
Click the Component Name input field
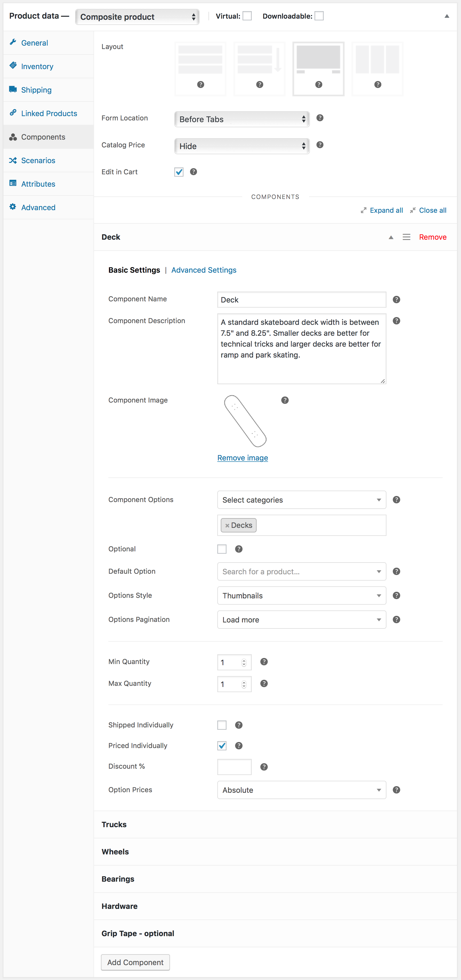[301, 300]
